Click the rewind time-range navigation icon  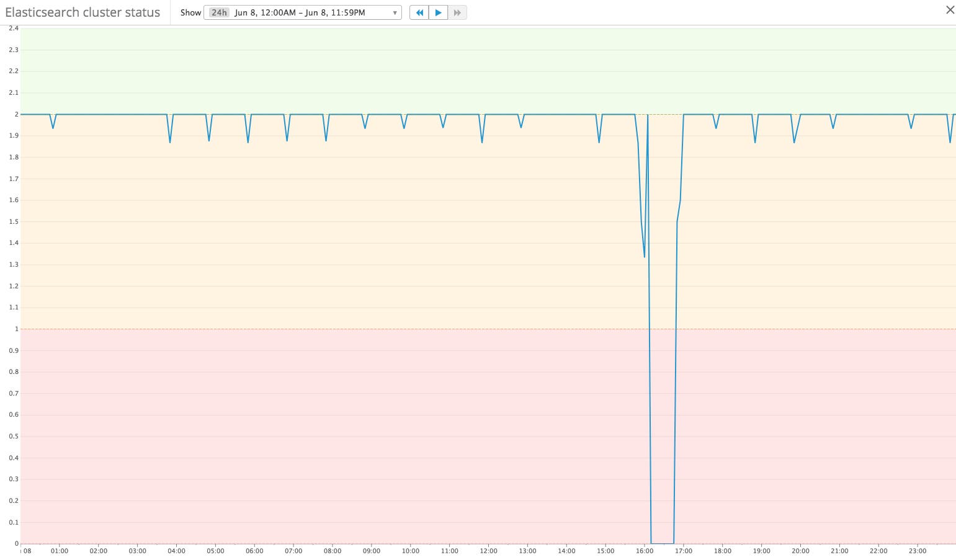tap(419, 12)
